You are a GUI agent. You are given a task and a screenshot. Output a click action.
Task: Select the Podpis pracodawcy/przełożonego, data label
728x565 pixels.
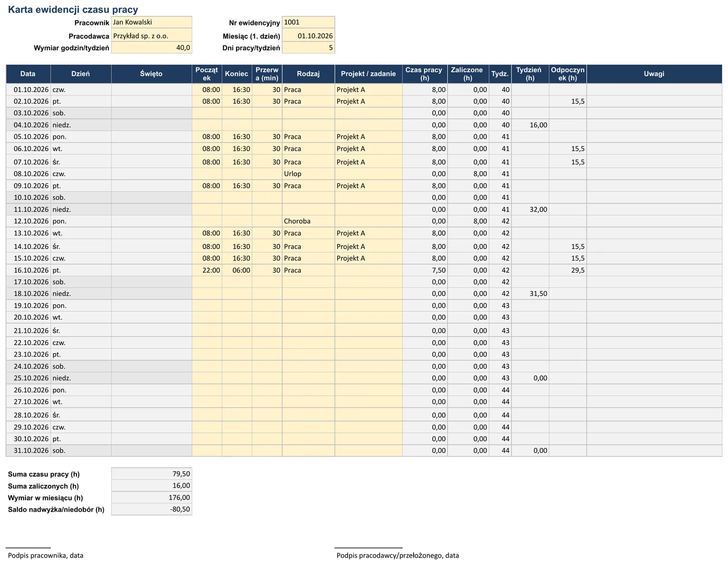coord(398,555)
